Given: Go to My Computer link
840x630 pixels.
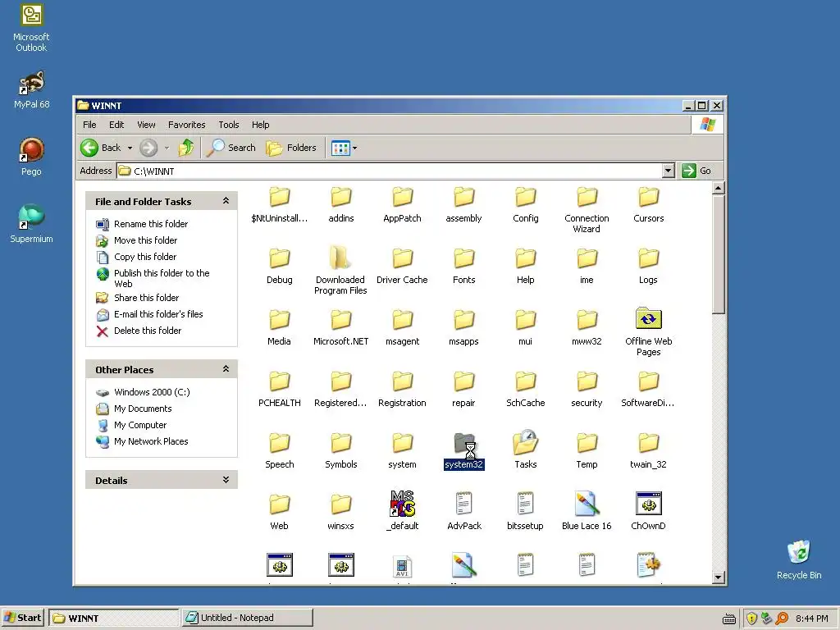Looking at the screenshot, I should 131,426.
